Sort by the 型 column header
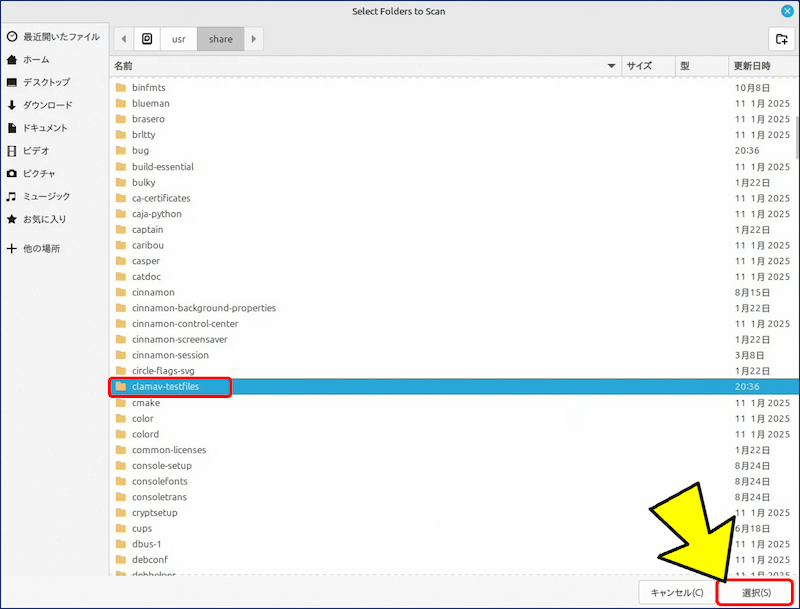The width and height of the screenshot is (800, 609). coord(702,66)
